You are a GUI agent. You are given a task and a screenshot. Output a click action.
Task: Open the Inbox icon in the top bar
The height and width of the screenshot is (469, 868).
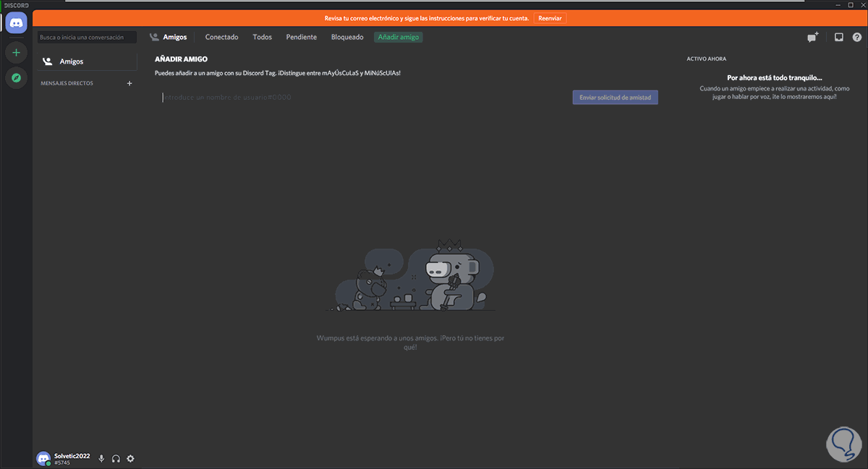(839, 37)
